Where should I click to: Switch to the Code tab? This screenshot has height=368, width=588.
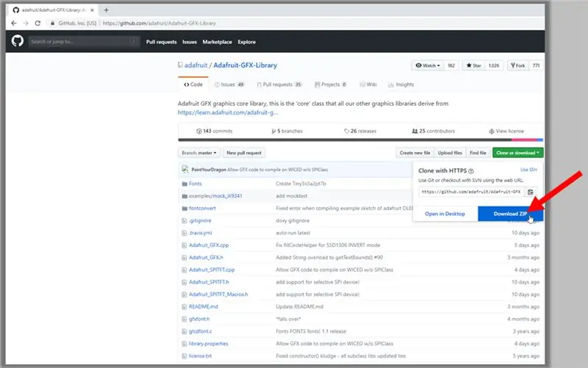(193, 84)
